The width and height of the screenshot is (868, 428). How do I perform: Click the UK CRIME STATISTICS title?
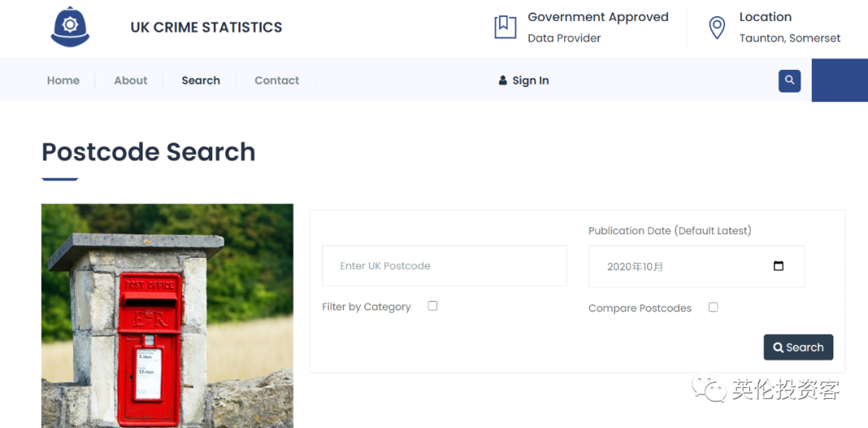[x=207, y=27]
